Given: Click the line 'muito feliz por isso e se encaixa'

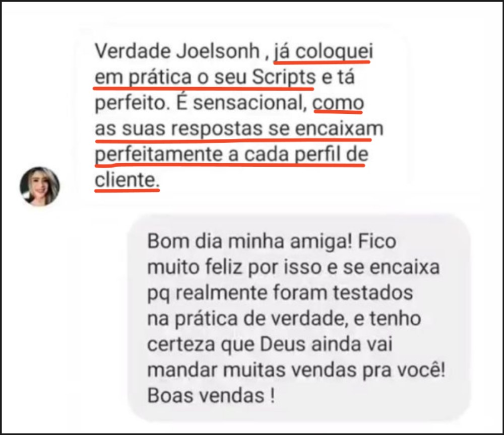Looking at the screenshot, I should 293,267.
